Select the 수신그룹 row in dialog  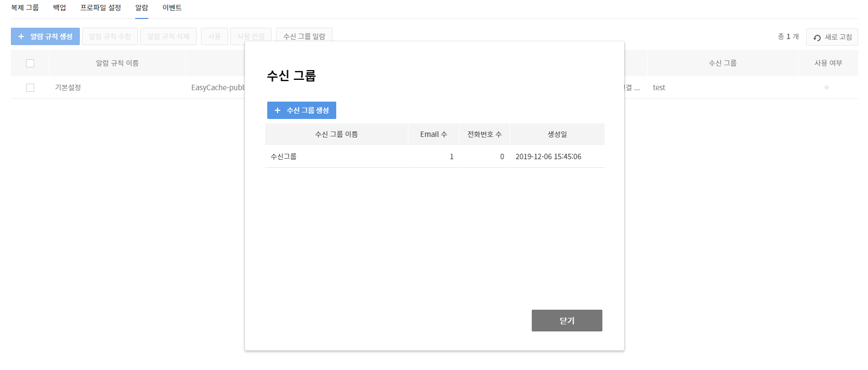coord(435,156)
